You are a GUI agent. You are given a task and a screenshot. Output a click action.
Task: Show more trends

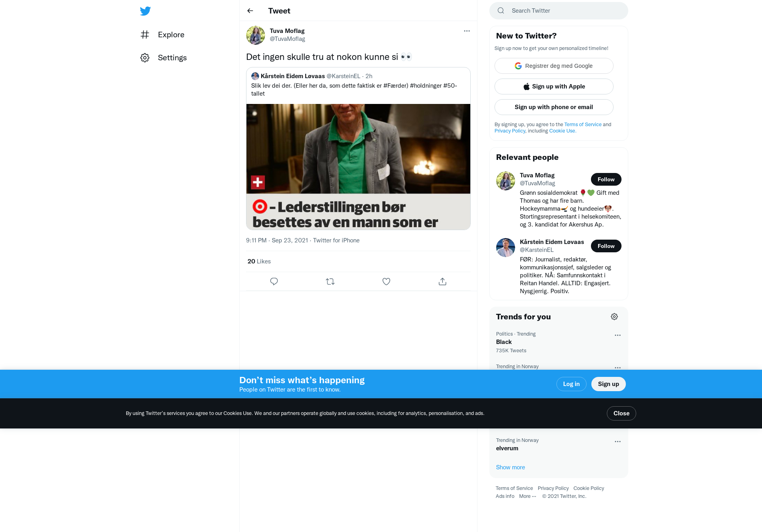pyautogui.click(x=510, y=467)
